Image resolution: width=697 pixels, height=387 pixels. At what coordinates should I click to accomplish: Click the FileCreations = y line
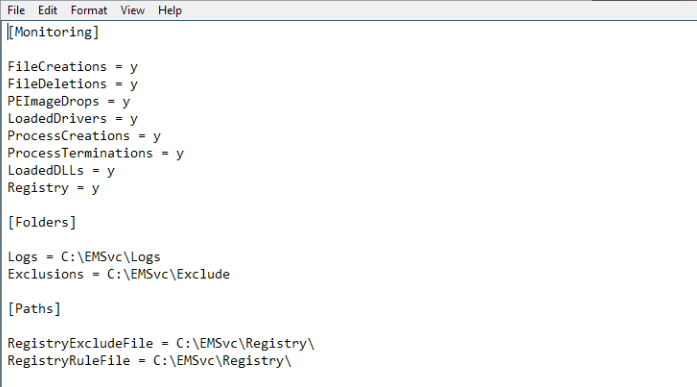pyautogui.click(x=72, y=67)
